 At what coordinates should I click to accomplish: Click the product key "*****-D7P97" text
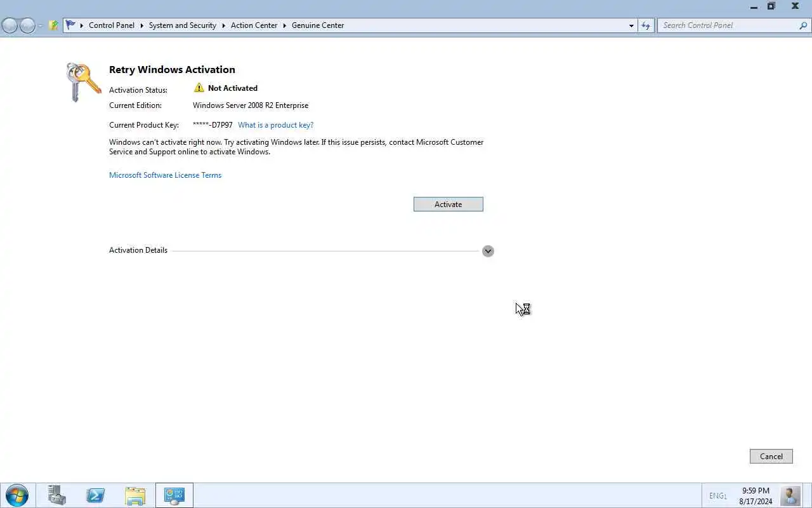tap(213, 125)
